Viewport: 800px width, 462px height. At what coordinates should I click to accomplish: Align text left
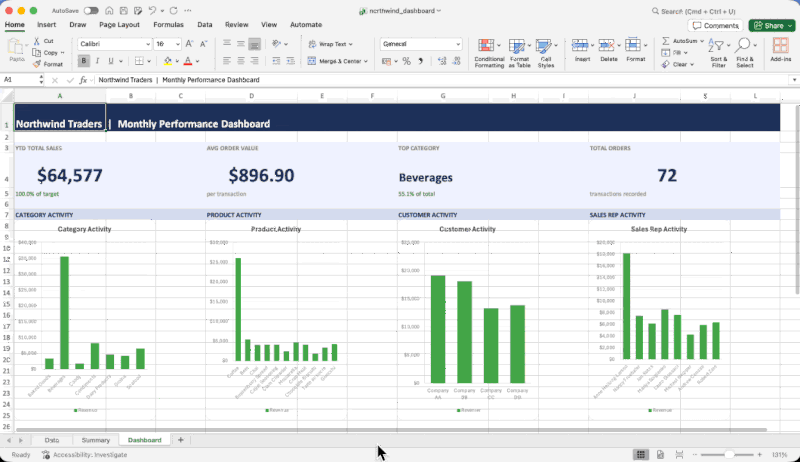click(227, 61)
